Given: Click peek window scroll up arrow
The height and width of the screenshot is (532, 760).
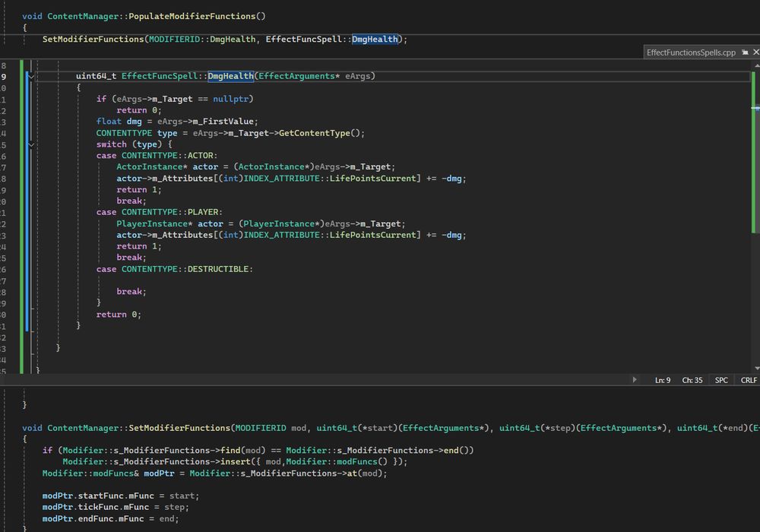Looking at the screenshot, I should click(x=755, y=64).
